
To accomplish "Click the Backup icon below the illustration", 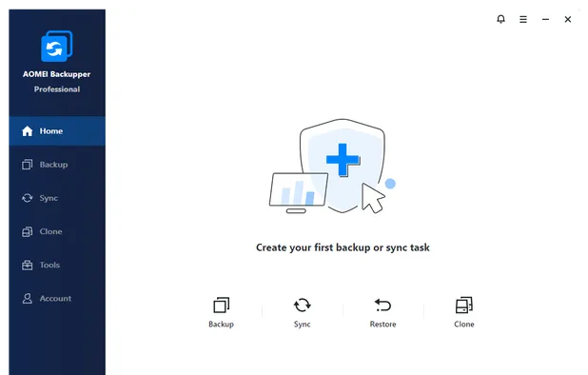I will [222, 306].
